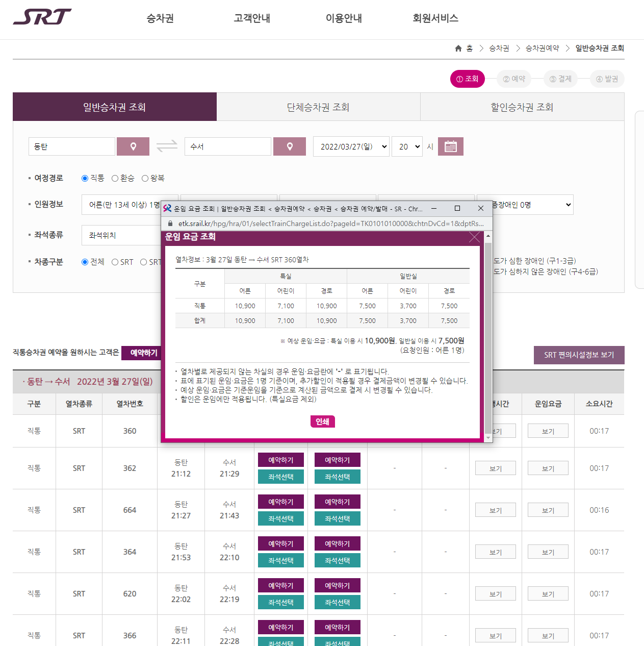
Task: Open the 이용안내 menu
Action: (344, 18)
